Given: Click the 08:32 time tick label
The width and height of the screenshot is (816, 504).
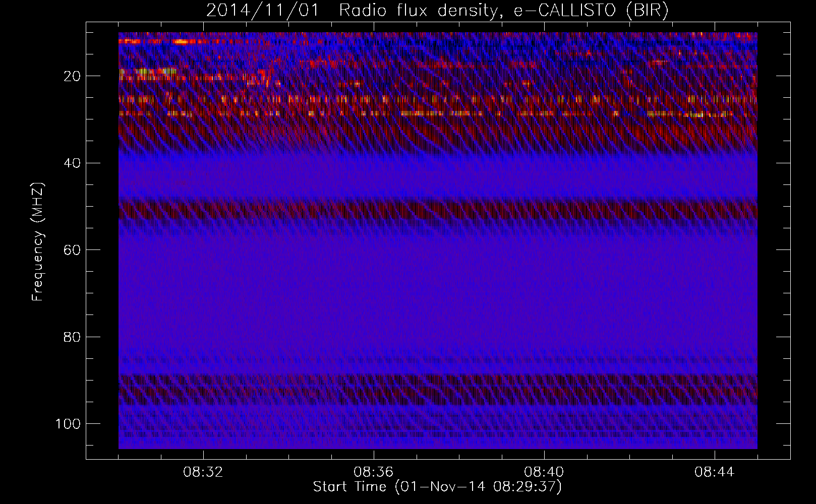Looking at the screenshot, I should pos(203,472).
